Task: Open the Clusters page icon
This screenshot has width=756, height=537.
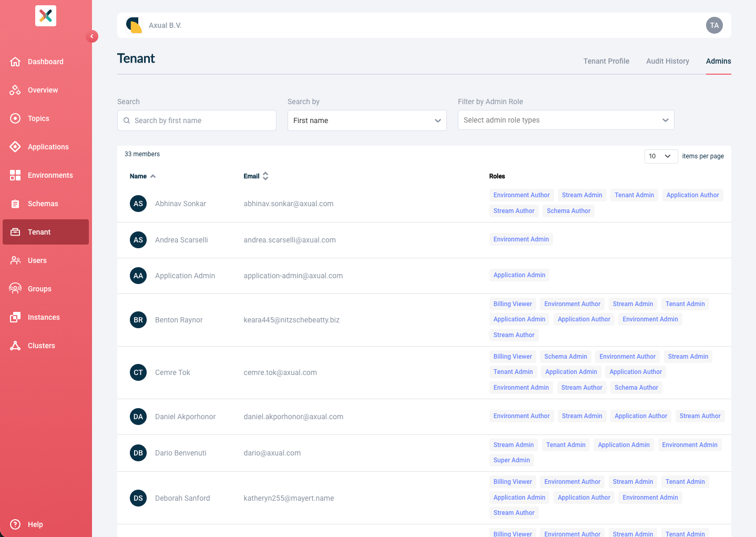Action: [x=15, y=346]
